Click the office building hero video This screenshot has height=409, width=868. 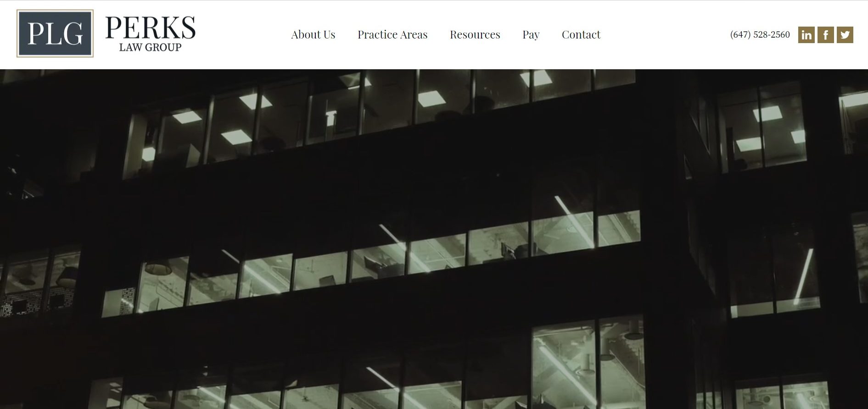tap(434, 239)
